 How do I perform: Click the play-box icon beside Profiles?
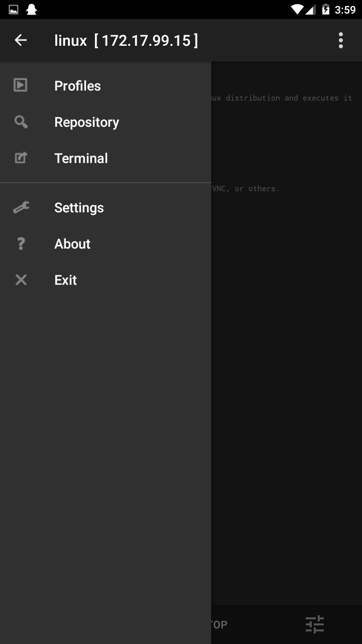pos(21,86)
